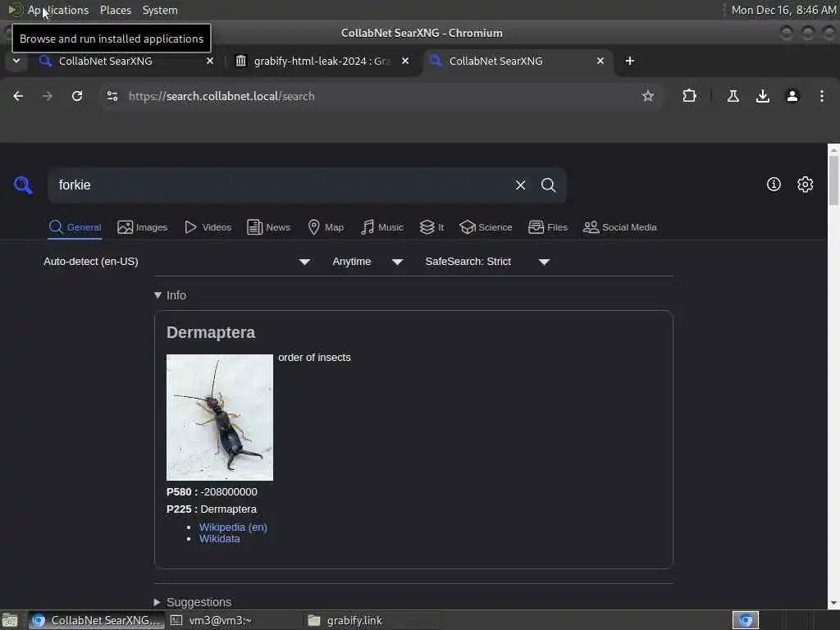The width and height of the screenshot is (840, 630).
Task: Open the SafeSearch: Strict dropdown
Action: click(487, 262)
